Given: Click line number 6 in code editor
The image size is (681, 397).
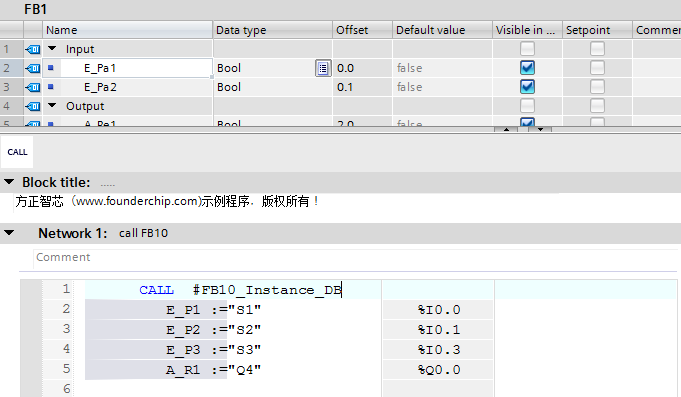Looking at the screenshot, I should 66,388.
